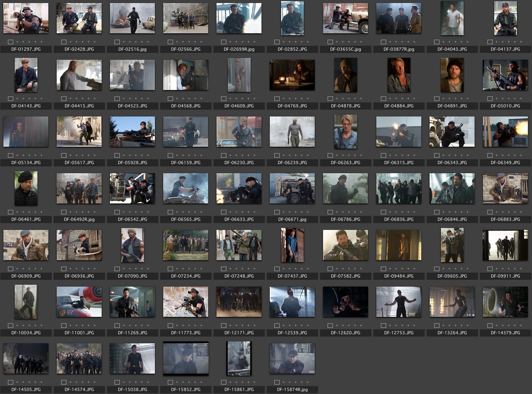Select the DF-06542.JPG thumbnail

coord(132,188)
